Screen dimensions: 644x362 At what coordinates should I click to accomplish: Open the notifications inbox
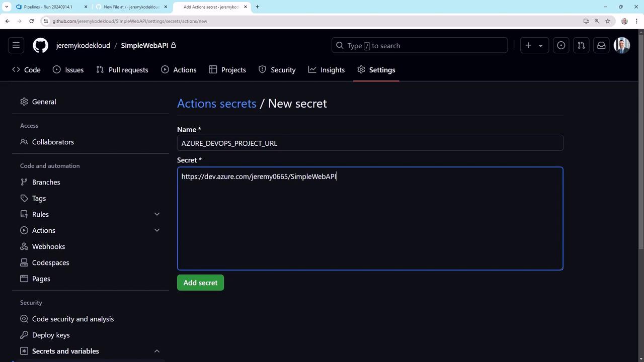pos(601,45)
